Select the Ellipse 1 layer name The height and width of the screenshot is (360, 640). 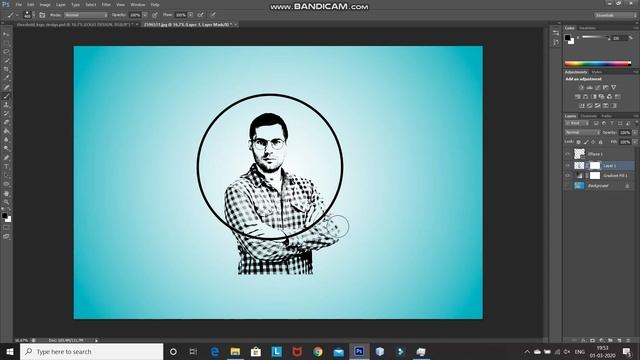tap(595, 154)
